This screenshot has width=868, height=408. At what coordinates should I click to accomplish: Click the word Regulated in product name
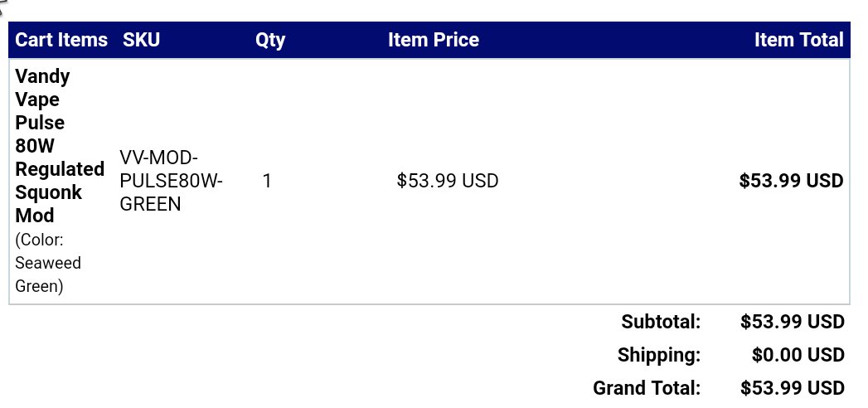[60, 169]
